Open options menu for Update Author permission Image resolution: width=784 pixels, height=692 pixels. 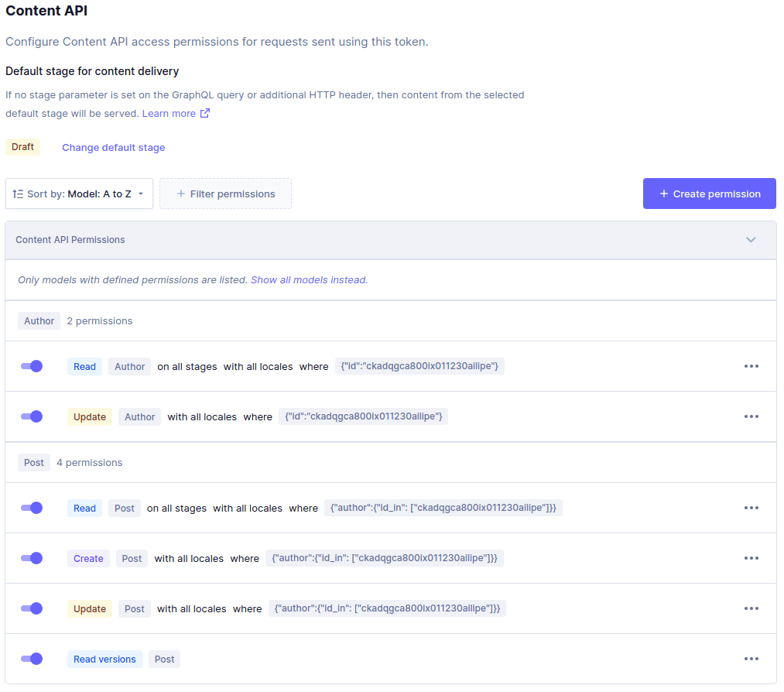(x=751, y=416)
